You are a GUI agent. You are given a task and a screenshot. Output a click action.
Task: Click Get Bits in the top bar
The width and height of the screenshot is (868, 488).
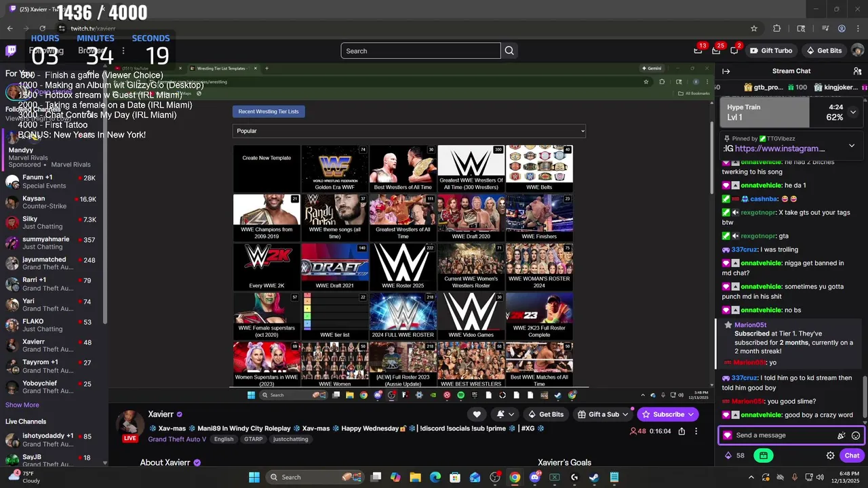[823, 51]
